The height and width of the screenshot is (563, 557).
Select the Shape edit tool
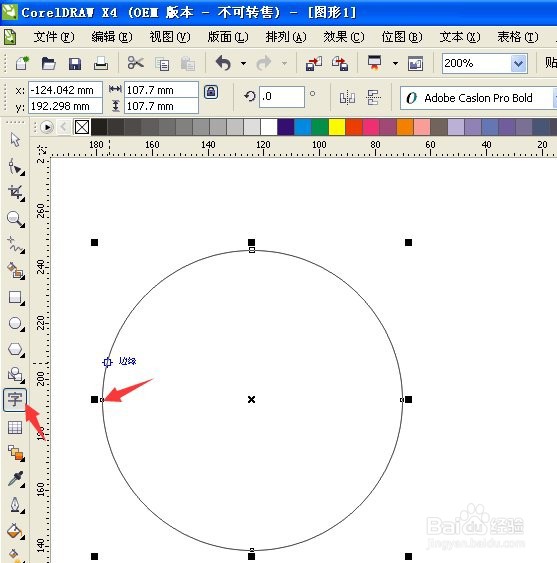click(x=16, y=167)
